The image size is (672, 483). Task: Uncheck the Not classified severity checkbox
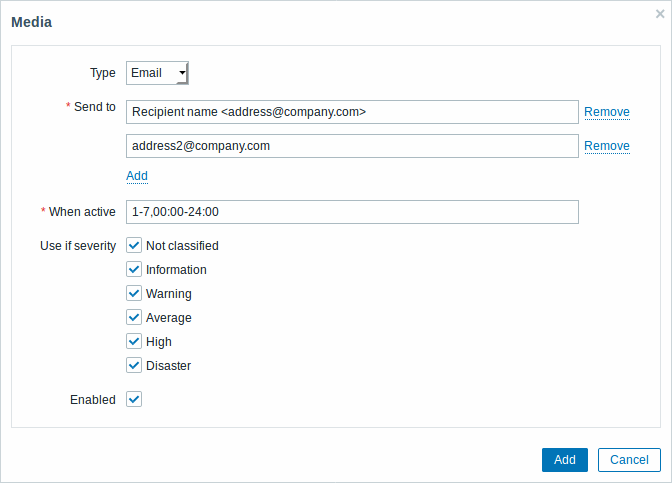tap(134, 245)
